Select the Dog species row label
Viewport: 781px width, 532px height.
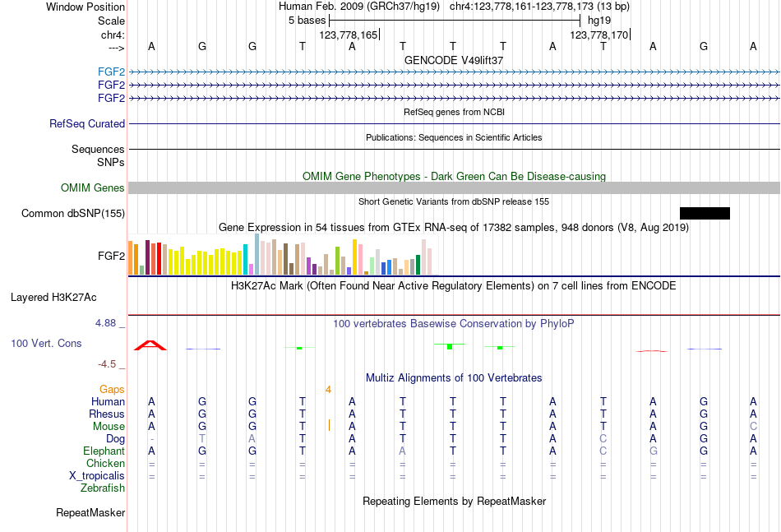point(115,439)
